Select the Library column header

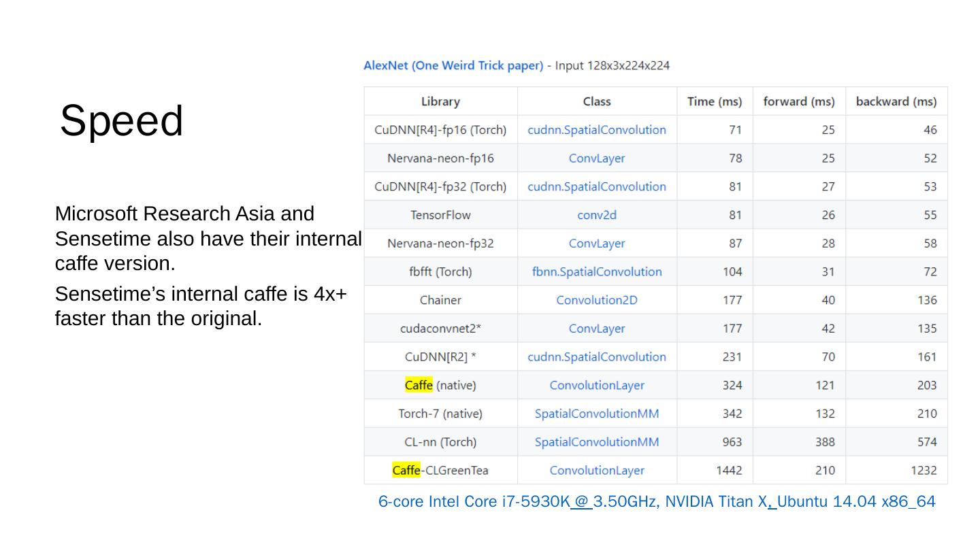[440, 101]
